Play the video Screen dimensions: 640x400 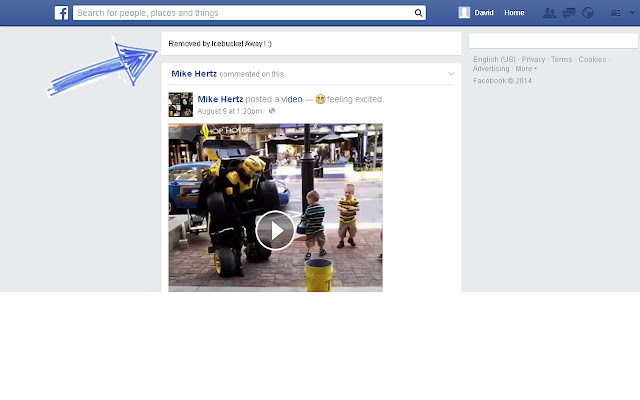(x=275, y=231)
